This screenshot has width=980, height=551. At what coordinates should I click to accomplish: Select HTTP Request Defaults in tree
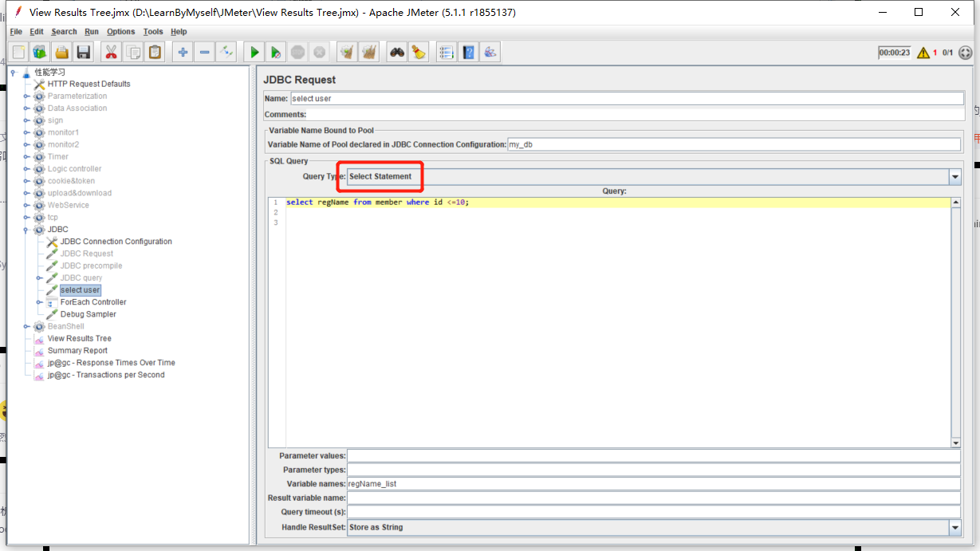89,84
